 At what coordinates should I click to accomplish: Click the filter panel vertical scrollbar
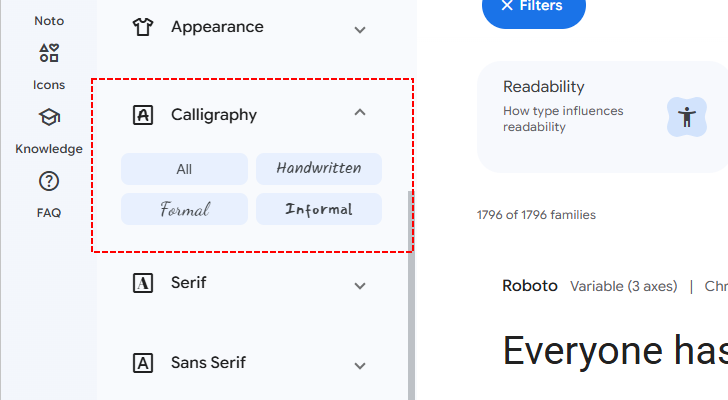pyautogui.click(x=409, y=220)
